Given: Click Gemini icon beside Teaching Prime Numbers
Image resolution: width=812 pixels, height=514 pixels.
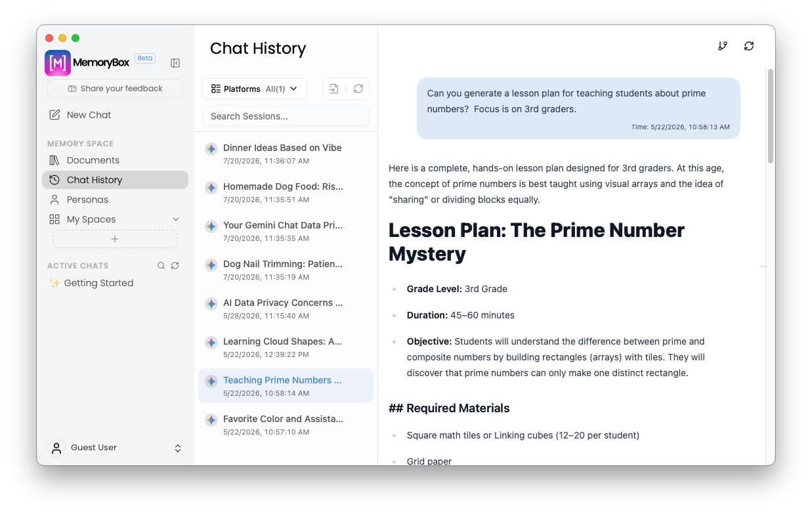Looking at the screenshot, I should pos(211,381).
